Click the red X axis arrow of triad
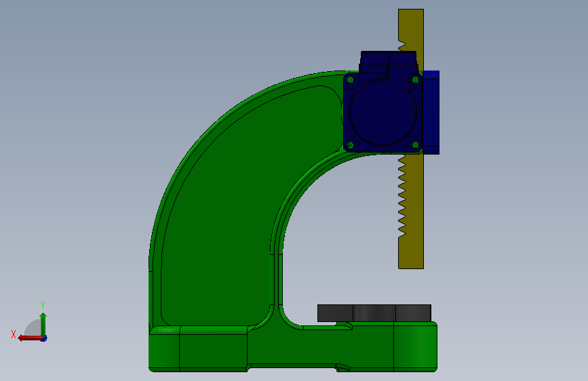This screenshot has width=588, height=381. pos(30,338)
